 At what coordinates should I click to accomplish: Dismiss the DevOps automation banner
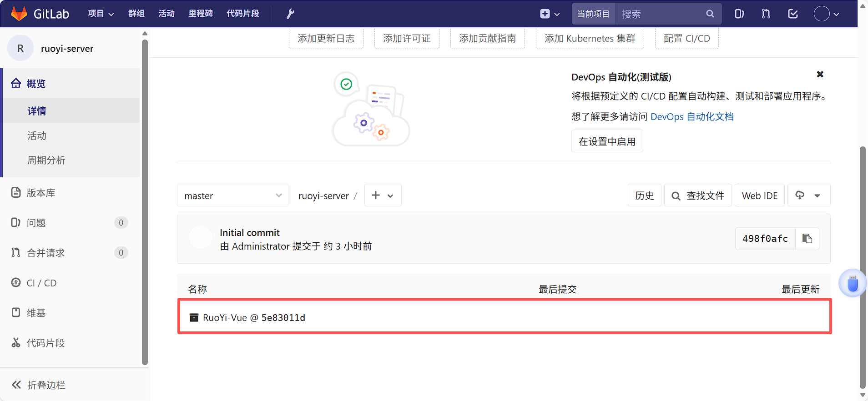click(820, 74)
